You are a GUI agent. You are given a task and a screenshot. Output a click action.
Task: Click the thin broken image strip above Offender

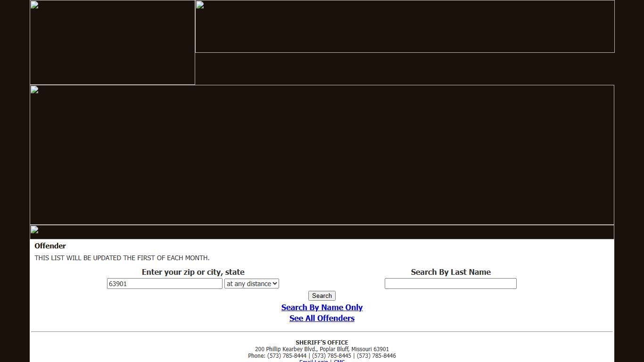[322, 232]
